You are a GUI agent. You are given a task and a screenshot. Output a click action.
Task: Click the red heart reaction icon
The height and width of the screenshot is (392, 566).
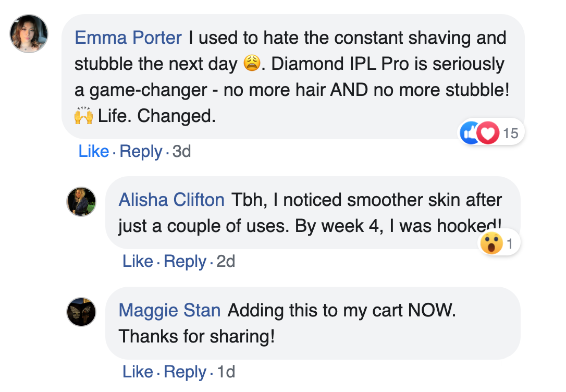tap(488, 133)
